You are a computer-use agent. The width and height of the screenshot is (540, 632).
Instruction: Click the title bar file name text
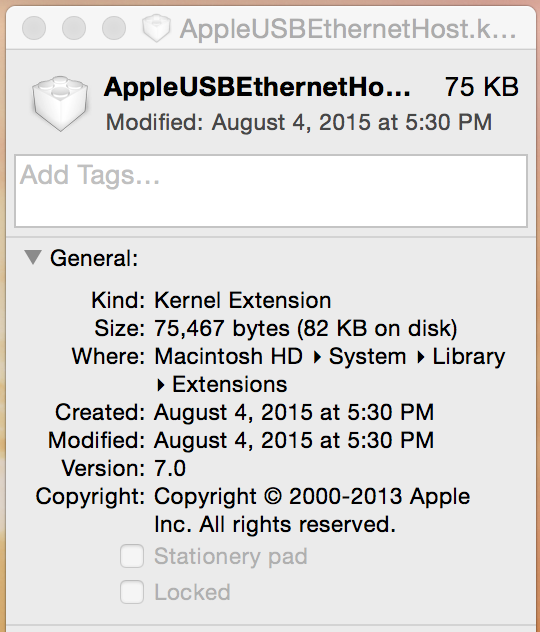click(x=348, y=29)
